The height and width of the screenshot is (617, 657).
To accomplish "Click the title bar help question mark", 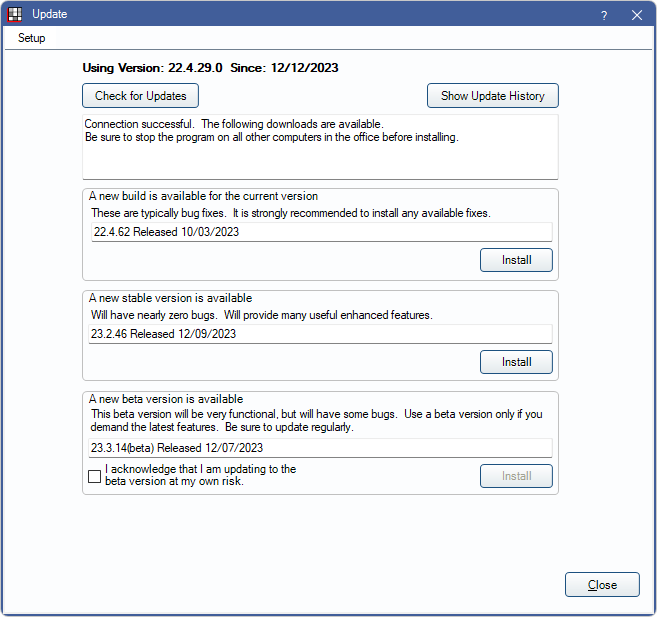I will pyautogui.click(x=604, y=15).
